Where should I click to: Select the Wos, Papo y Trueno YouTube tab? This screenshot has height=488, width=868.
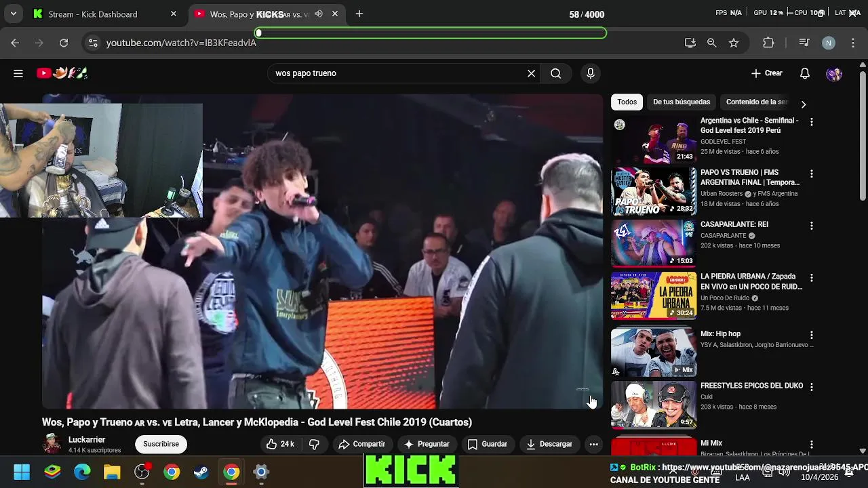[267, 14]
